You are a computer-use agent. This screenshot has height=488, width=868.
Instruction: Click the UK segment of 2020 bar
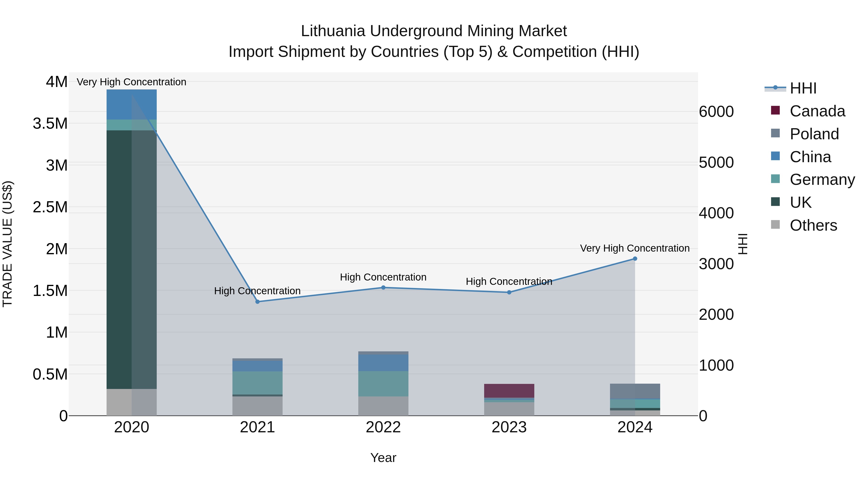point(132,260)
